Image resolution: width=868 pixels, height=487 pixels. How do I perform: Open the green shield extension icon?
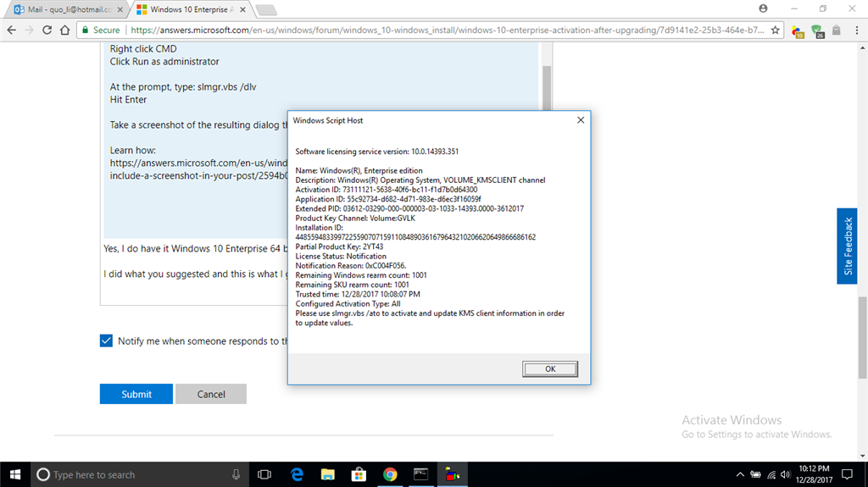818,31
